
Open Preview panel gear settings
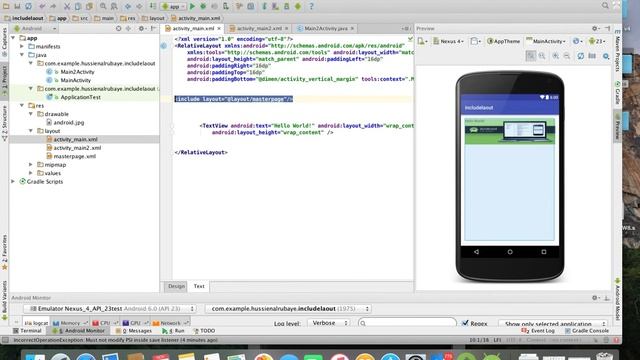click(x=596, y=29)
